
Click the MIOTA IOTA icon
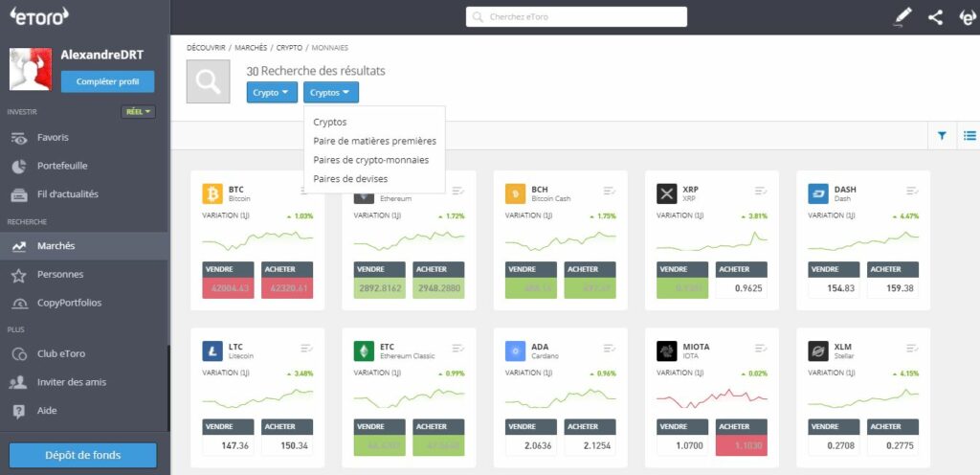click(667, 351)
